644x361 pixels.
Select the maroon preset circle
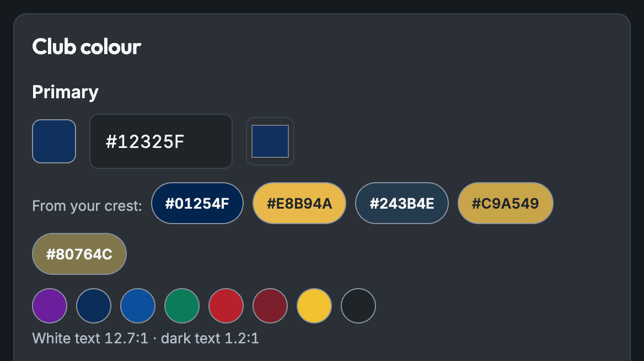(x=270, y=305)
